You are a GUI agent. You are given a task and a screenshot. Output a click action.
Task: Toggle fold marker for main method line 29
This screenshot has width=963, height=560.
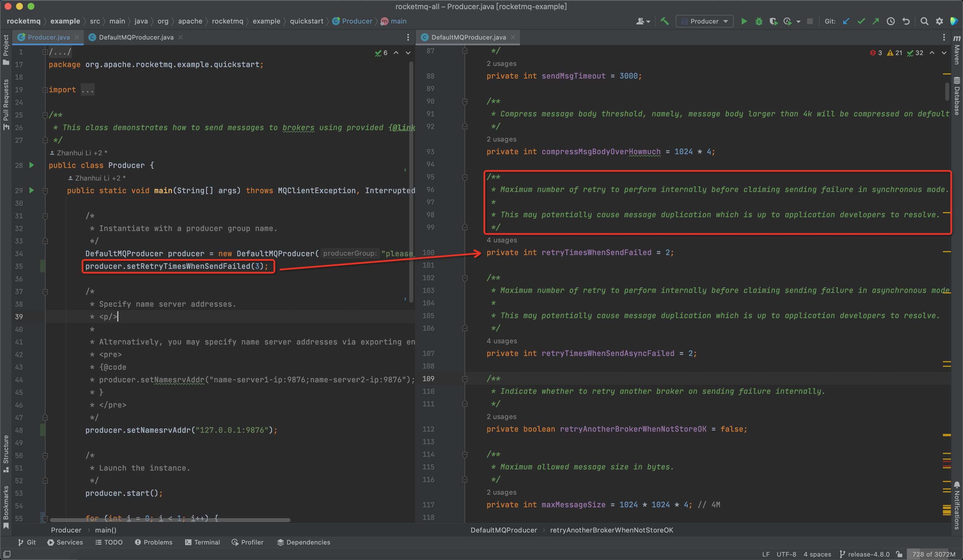[45, 191]
